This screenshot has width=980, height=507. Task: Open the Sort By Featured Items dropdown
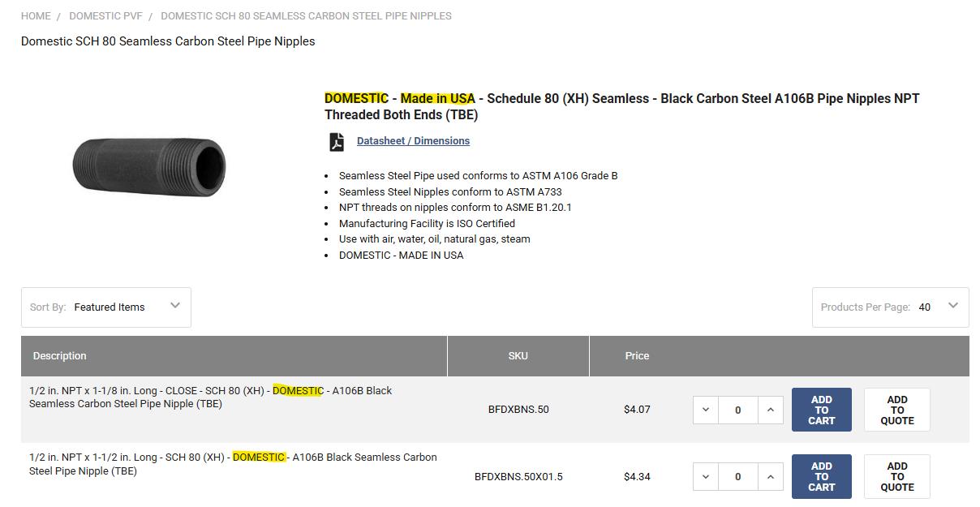click(106, 307)
